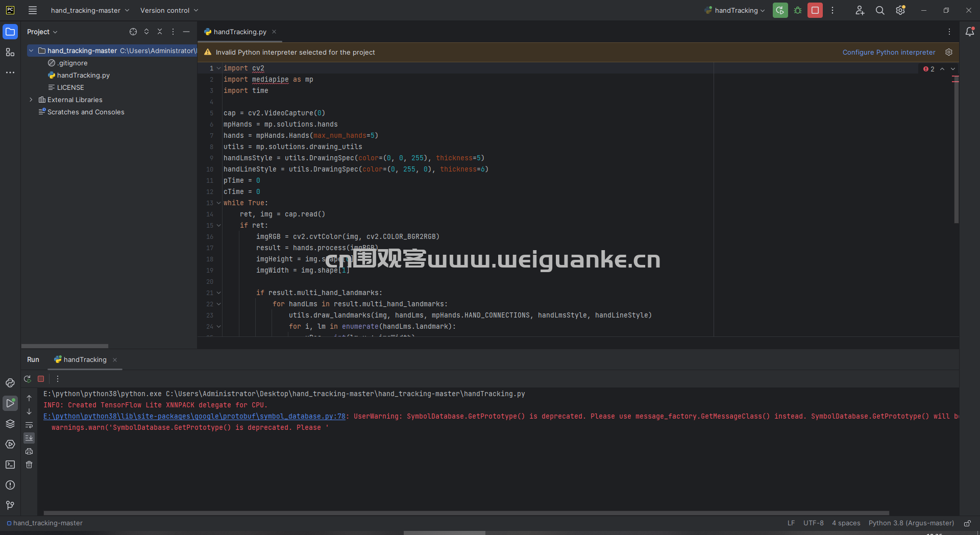Fold the if ret block

[x=218, y=225]
